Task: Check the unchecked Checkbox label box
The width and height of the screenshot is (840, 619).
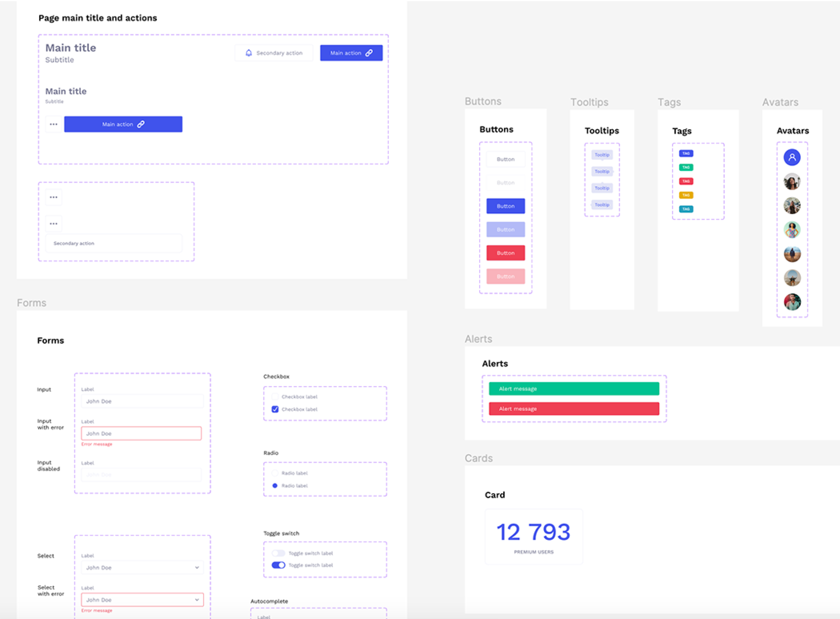Action: click(275, 397)
